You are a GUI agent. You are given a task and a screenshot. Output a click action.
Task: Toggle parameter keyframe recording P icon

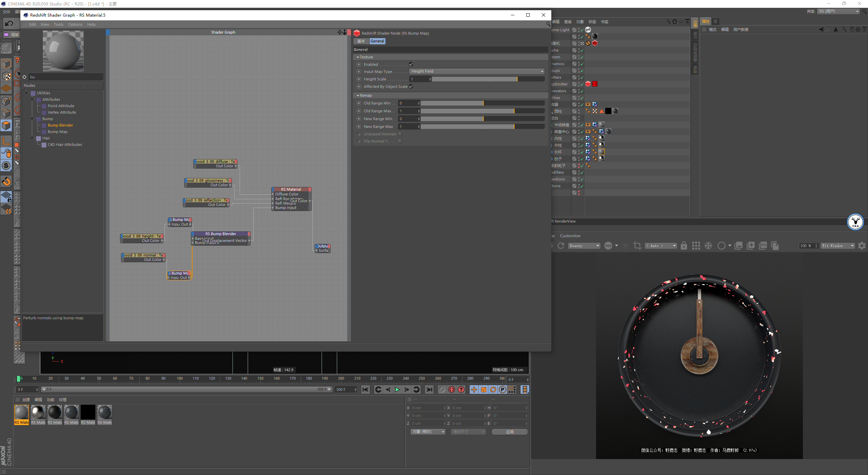pyautogui.click(x=502, y=389)
